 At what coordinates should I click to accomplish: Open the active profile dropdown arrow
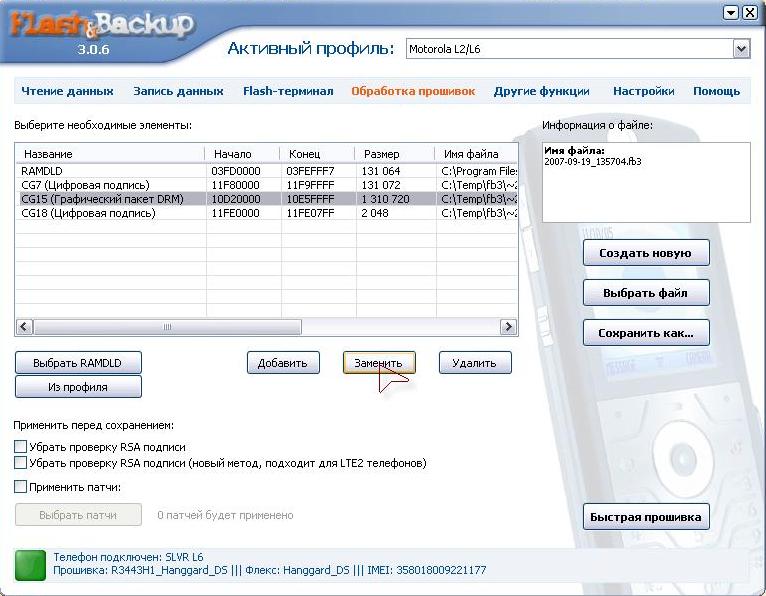pyautogui.click(x=742, y=49)
